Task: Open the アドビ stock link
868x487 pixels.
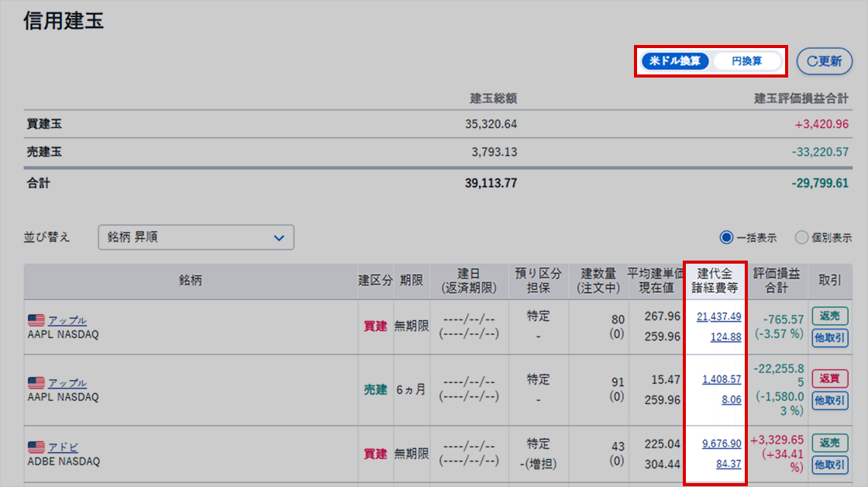Action: (x=64, y=447)
